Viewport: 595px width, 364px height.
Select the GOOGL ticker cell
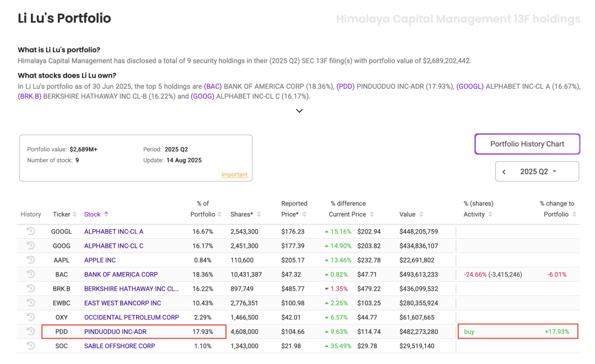coord(62,231)
